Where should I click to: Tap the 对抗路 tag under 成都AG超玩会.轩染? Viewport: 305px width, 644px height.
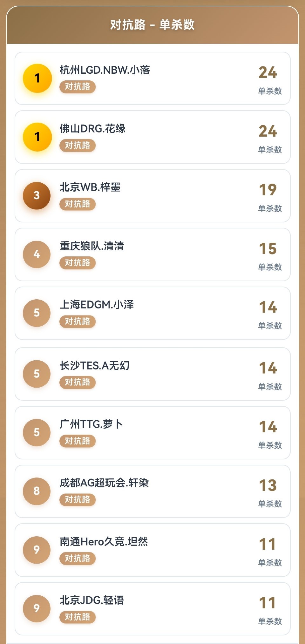coord(78,499)
